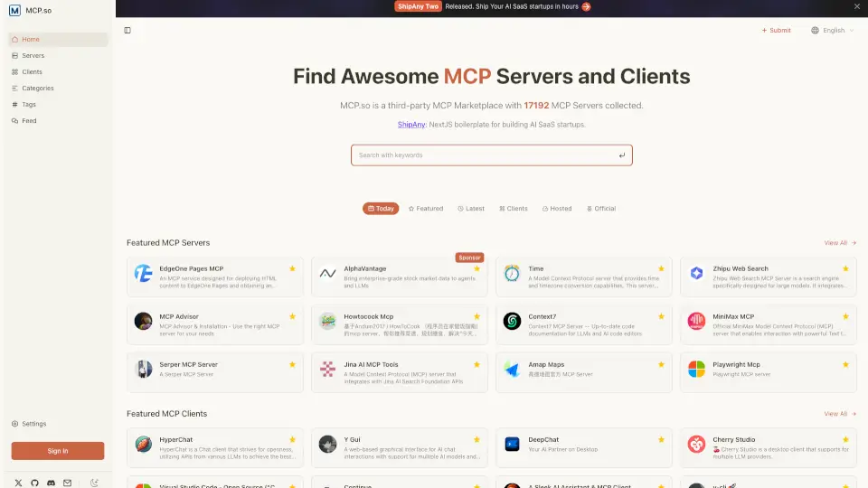This screenshot has width=868, height=488.
Task: Star the Zhipu Web Search server
Action: pos(844,268)
